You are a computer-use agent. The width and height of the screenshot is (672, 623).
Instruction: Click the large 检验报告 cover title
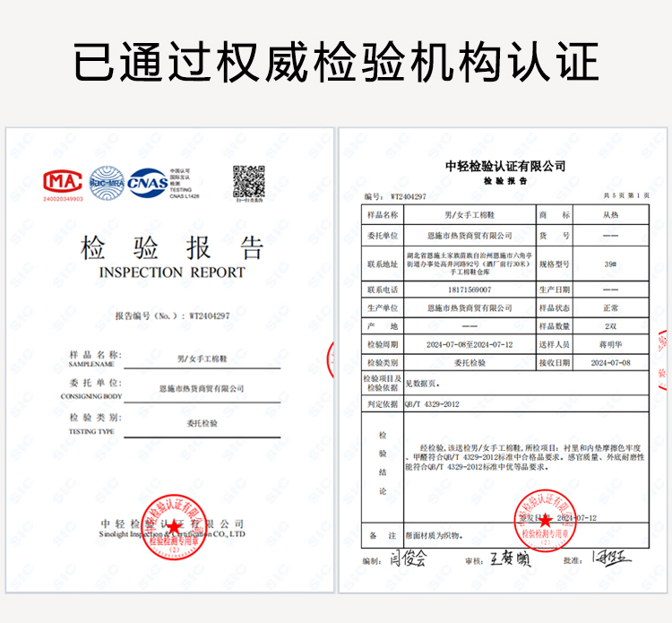(171, 247)
